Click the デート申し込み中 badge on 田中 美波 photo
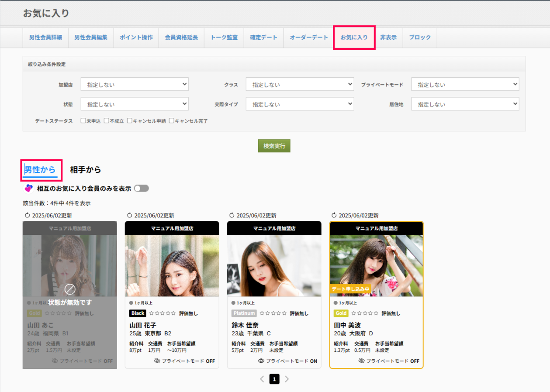 click(350, 289)
